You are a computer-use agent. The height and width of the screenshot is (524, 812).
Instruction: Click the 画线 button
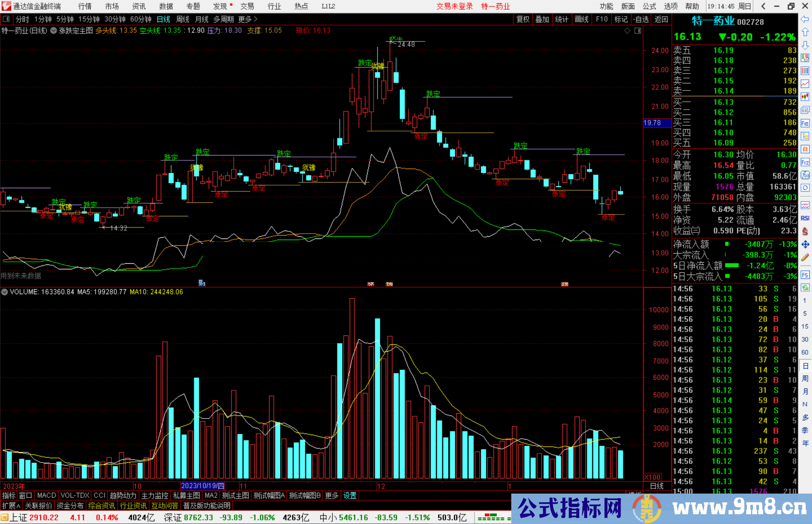[582, 19]
